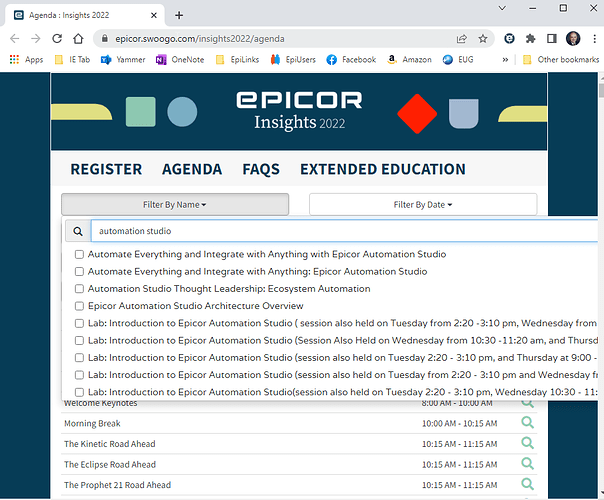This screenshot has height=500, width=604.
Task: Show hidden bookmarks with double chevron
Action: point(505,60)
